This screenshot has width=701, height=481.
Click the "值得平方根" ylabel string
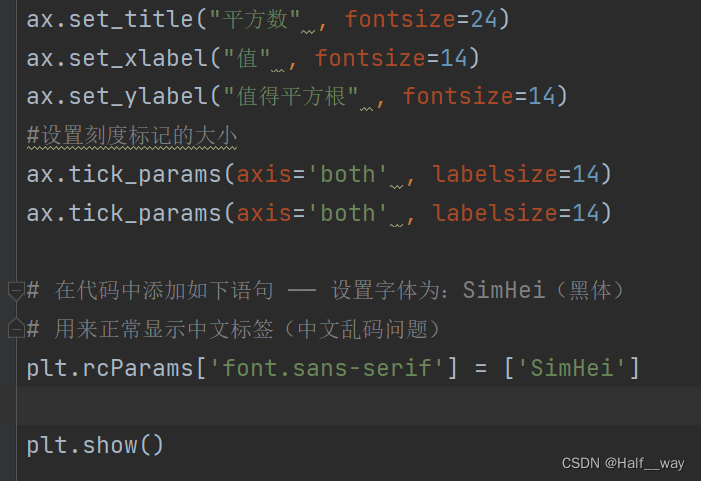click(x=291, y=97)
